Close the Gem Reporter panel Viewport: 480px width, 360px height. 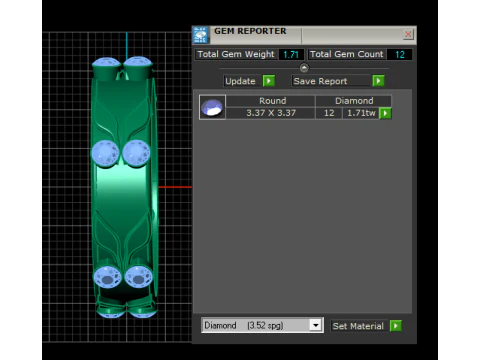click(408, 34)
